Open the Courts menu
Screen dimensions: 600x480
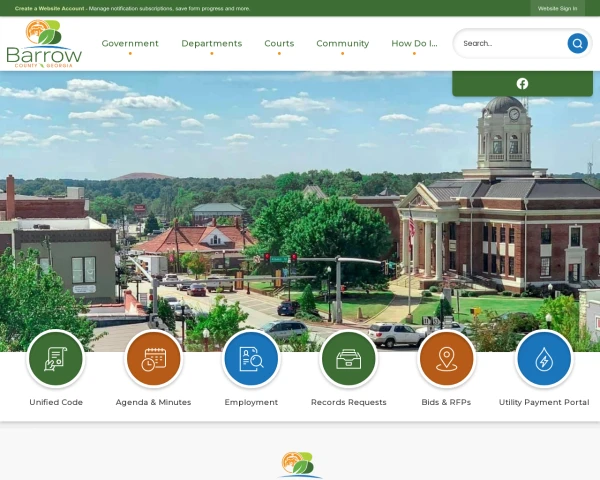pos(279,44)
